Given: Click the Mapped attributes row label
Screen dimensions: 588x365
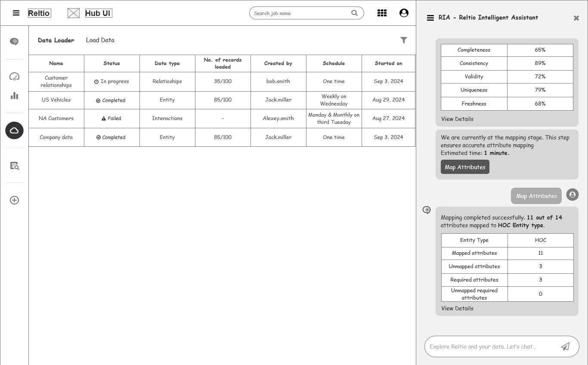Looking at the screenshot, I should pos(474,253).
